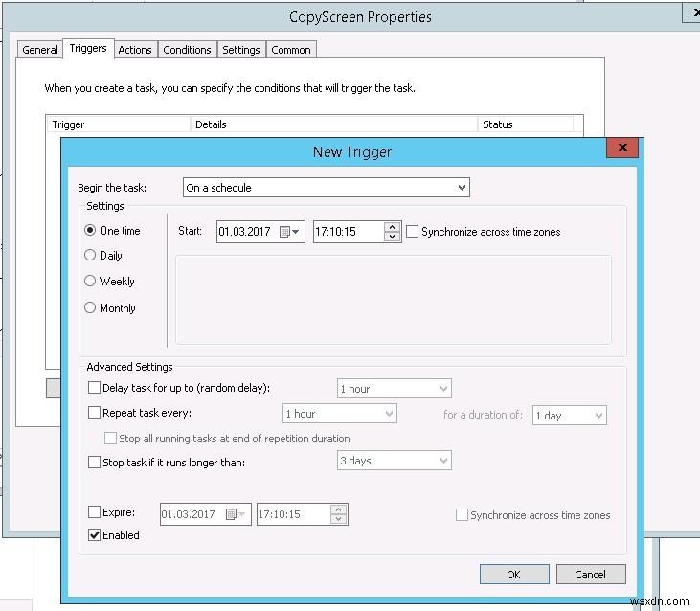Switch to the General tab

tap(39, 50)
